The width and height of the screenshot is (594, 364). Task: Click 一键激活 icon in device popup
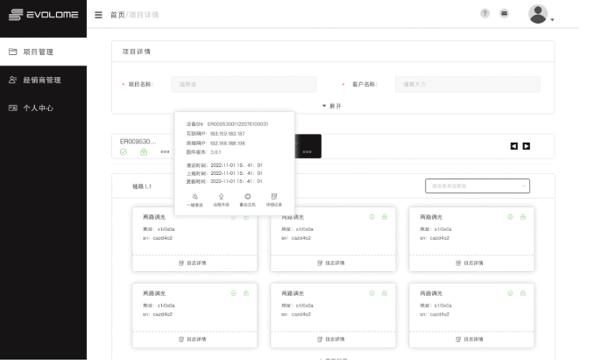193,199
